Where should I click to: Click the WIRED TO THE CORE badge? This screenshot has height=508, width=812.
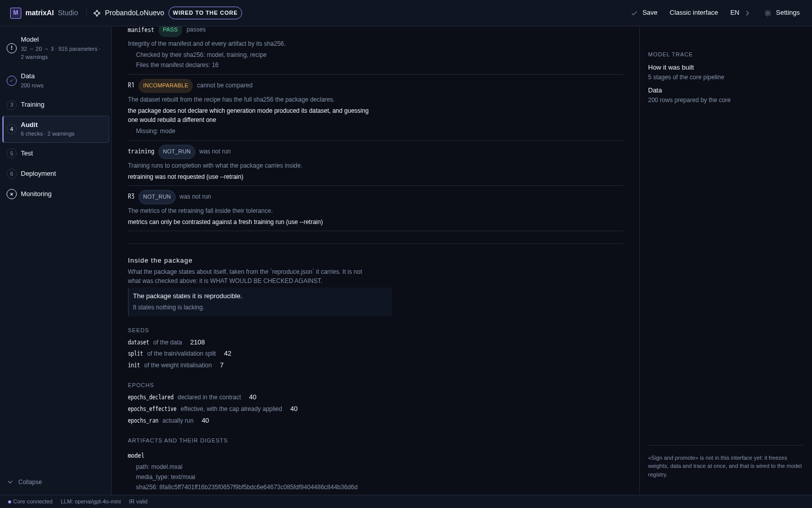click(x=205, y=13)
